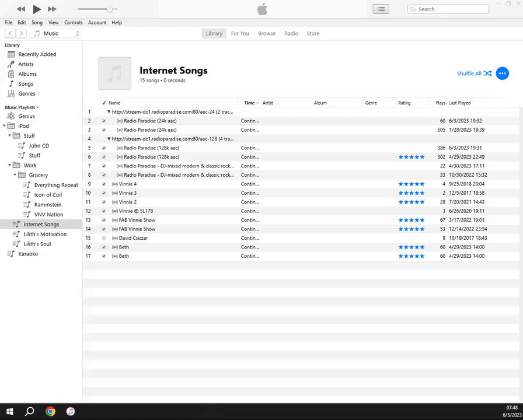The width and height of the screenshot is (523, 420).
Task: Sort by the Last Played column header
Action: [x=460, y=103]
